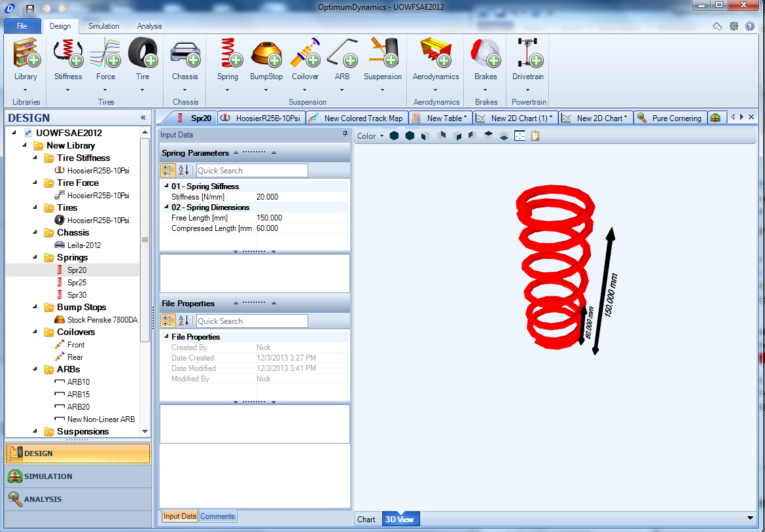This screenshot has width=765, height=532.
Task: Click the Tire ribbon icon
Action: tap(143, 54)
